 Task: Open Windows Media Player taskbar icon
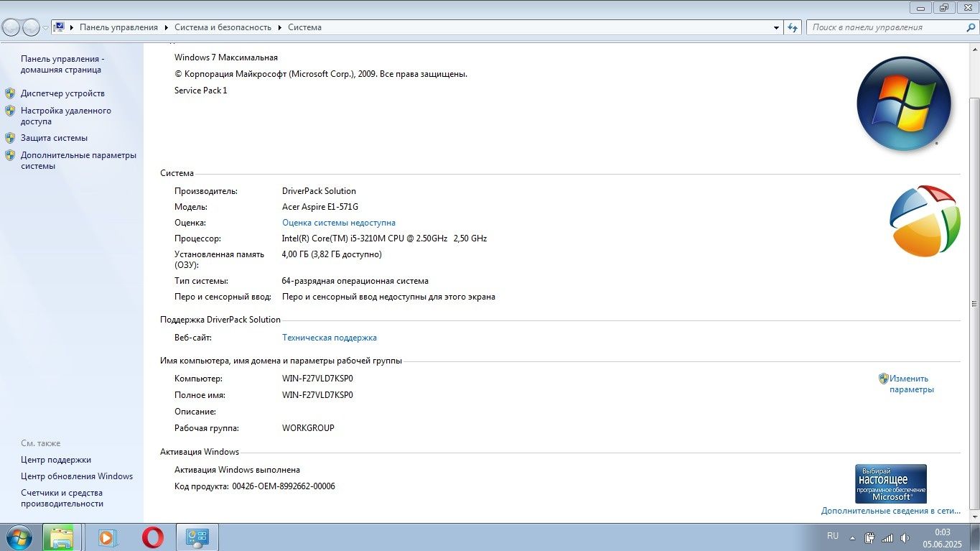[x=107, y=537]
